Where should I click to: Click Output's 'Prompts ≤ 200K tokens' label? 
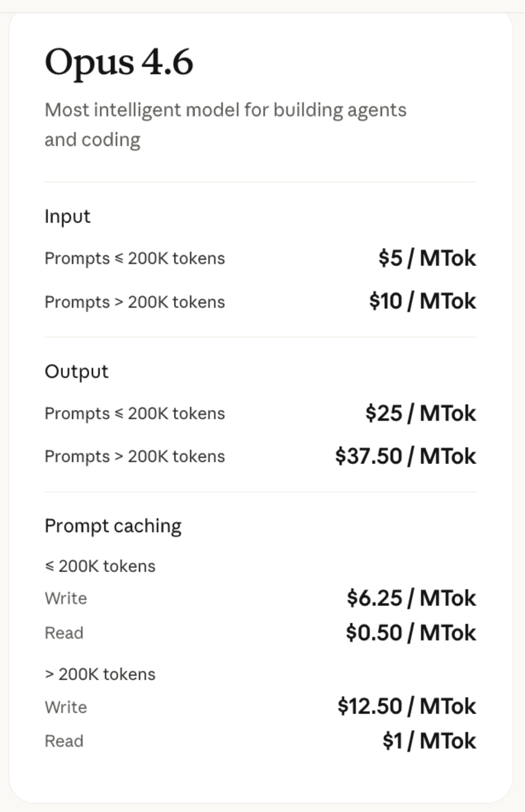click(x=134, y=413)
